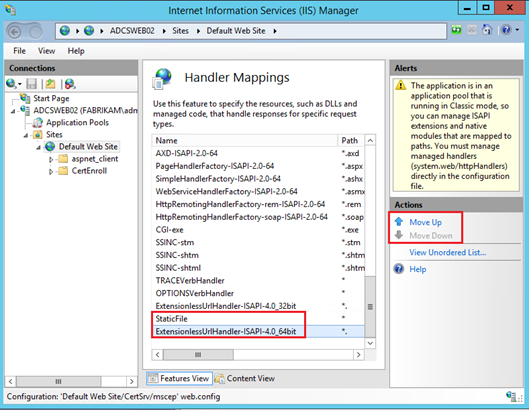Viewport: 529px width, 410px height.
Task: Switch to the Content View tab
Action: click(x=245, y=379)
